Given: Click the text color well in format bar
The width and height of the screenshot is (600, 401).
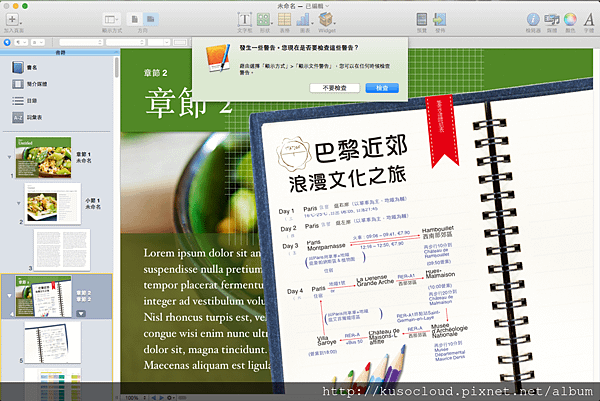Looking at the screenshot, I should pos(180,42).
